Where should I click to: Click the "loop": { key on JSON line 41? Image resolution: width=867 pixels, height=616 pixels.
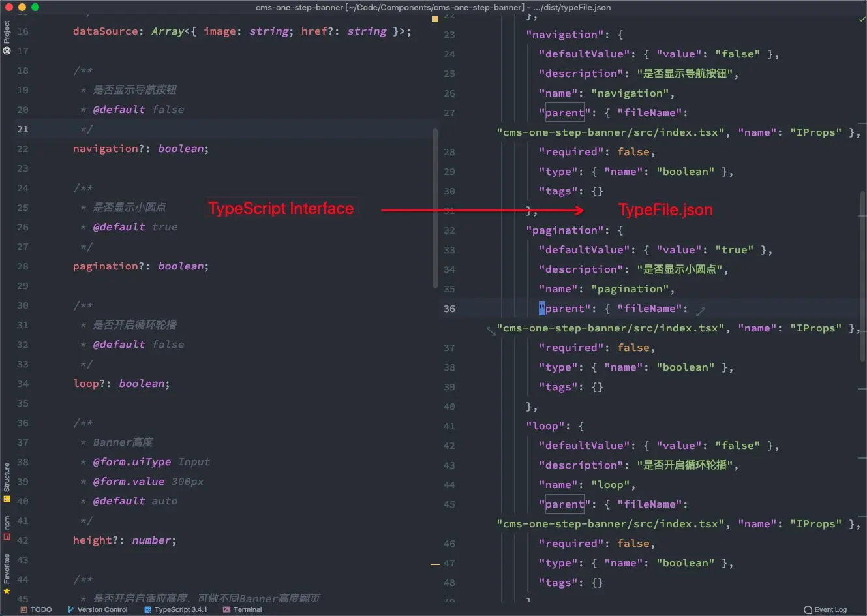click(x=555, y=426)
